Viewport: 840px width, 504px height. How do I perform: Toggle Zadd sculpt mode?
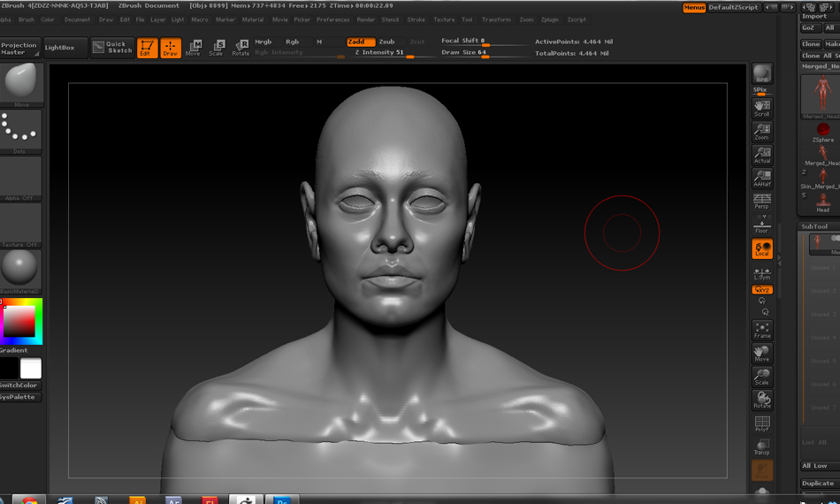(361, 42)
